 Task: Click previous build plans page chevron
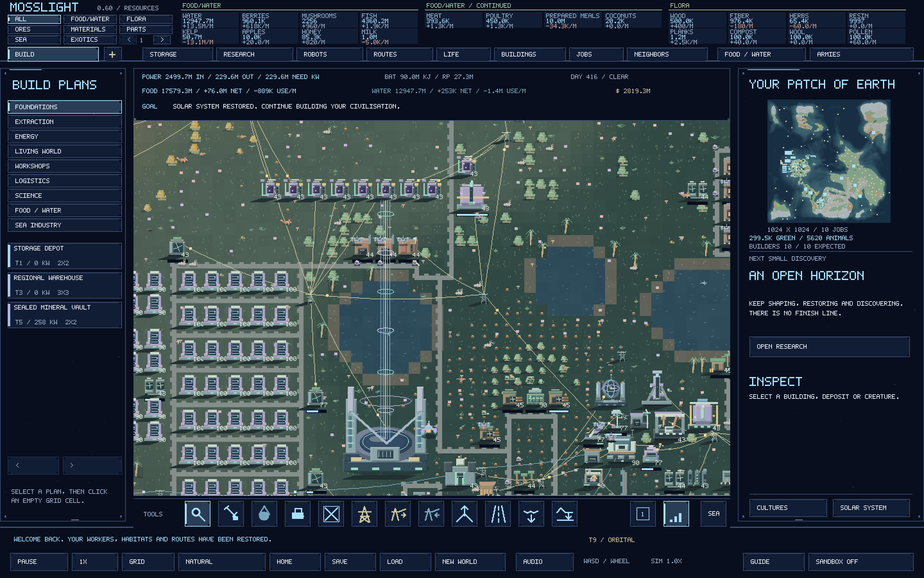33,465
